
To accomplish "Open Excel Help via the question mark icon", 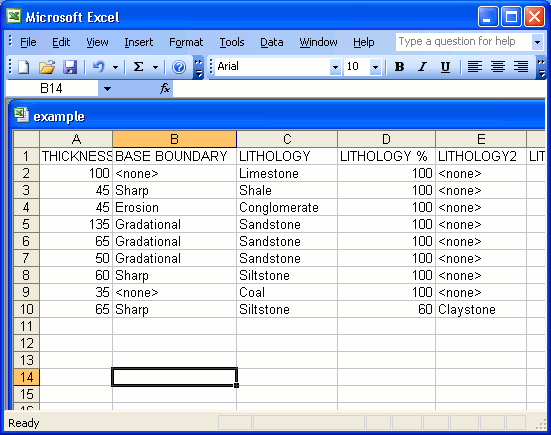I will [179, 67].
